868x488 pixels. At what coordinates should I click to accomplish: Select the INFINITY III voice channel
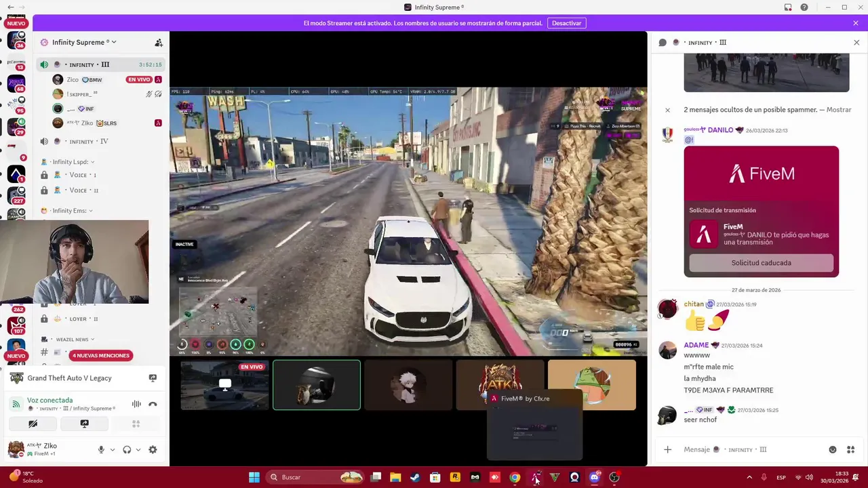point(100,64)
